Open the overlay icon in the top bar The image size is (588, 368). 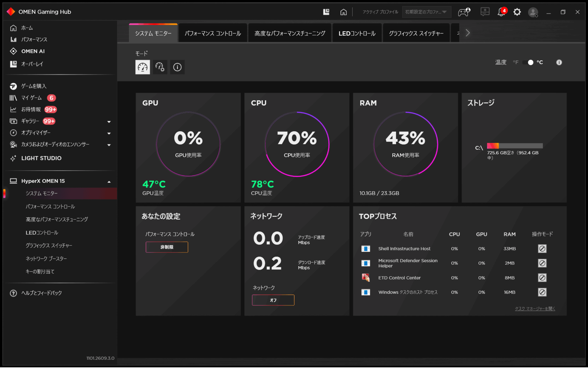[x=326, y=12]
